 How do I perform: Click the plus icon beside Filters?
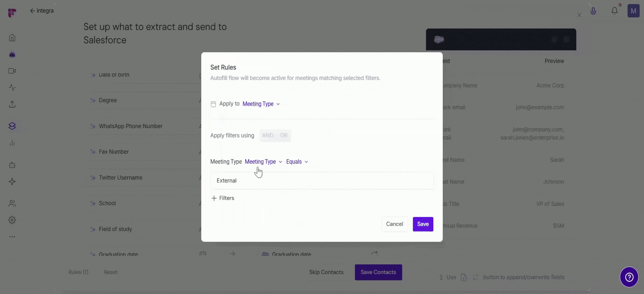[214, 198]
